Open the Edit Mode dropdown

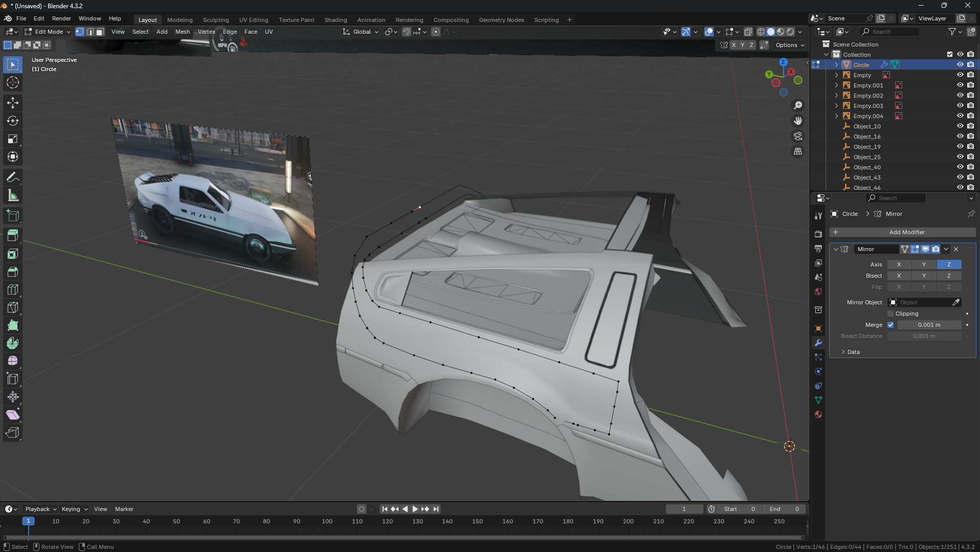click(48, 32)
